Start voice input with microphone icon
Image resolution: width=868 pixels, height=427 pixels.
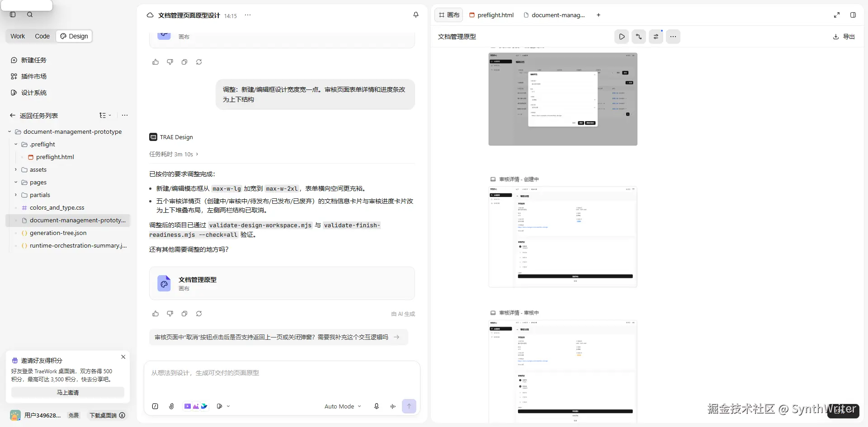pyautogui.click(x=377, y=406)
